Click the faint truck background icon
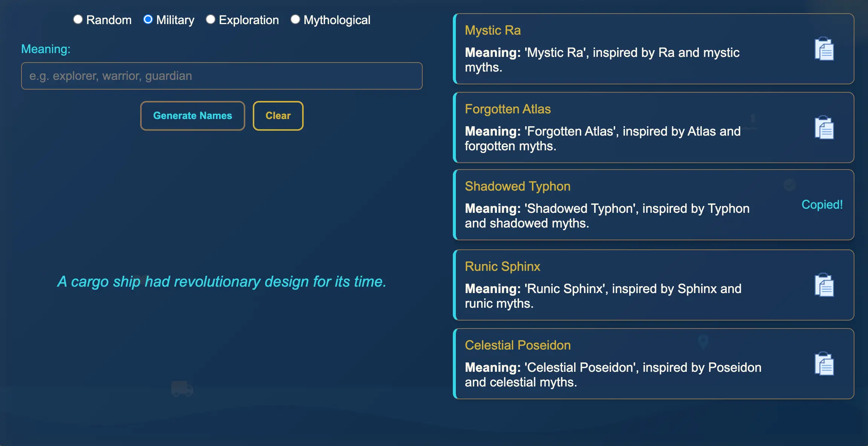 point(182,388)
